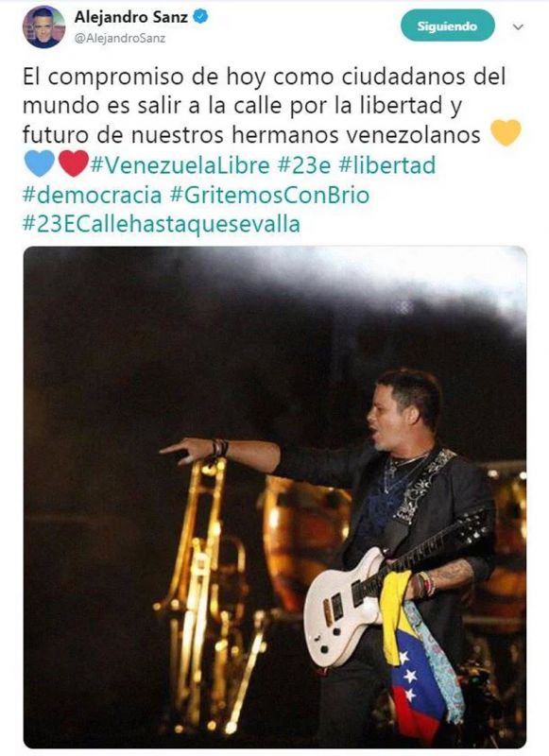Visit the #GritemosConBrio hashtag

(270, 195)
